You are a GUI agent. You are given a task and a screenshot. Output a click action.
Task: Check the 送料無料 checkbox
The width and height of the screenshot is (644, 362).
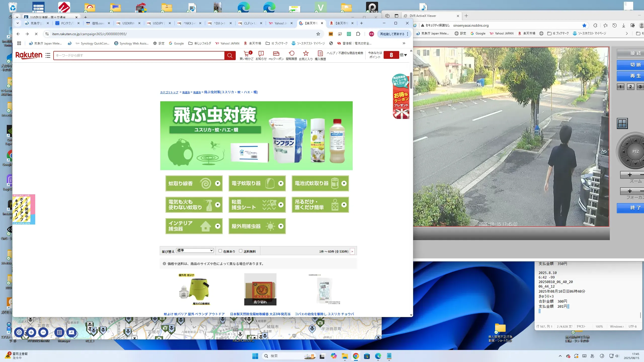pos(240,251)
